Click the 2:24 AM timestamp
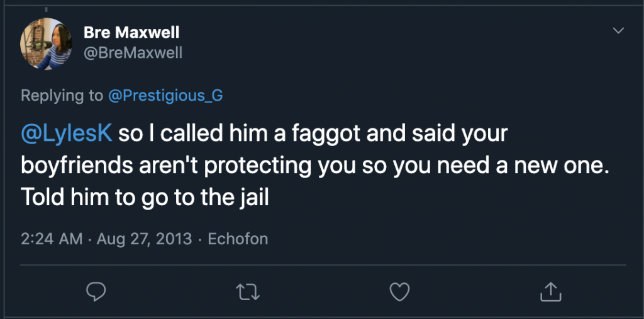The width and height of the screenshot is (644, 319). (51, 239)
